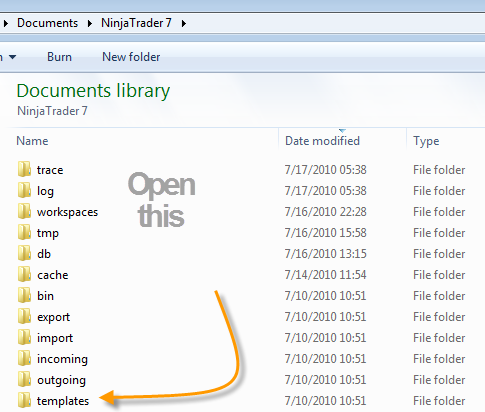This screenshot has width=485, height=412.
Task: Click date '7/16/2010 15:58' of tmp
Action: point(326,233)
